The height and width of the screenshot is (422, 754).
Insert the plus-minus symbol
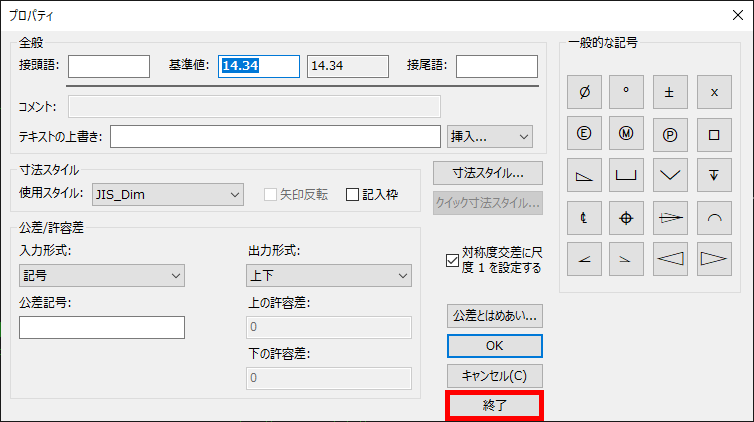click(x=670, y=91)
